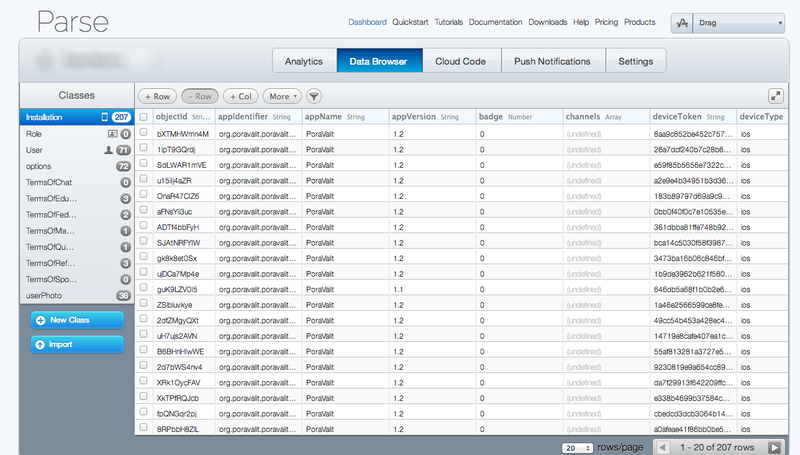Click the person icon beside User
800x455 pixels.
(108, 150)
